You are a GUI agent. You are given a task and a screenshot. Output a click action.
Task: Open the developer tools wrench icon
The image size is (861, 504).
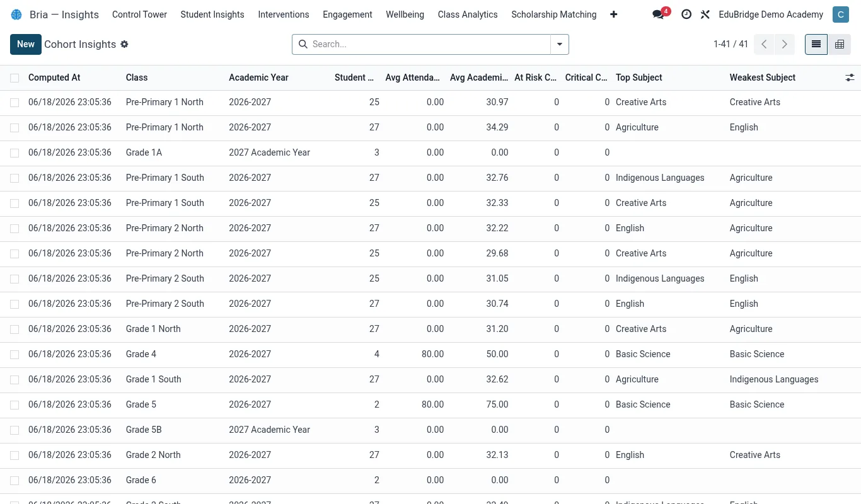pos(705,14)
